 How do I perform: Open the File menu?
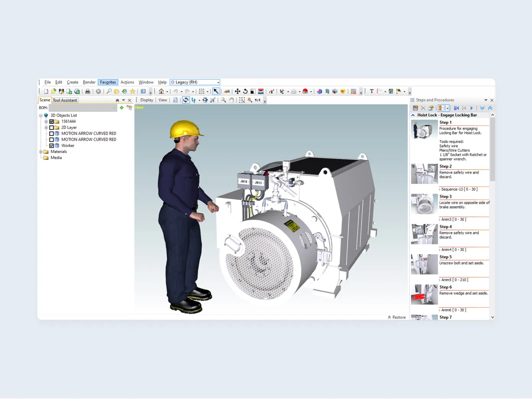[48, 82]
